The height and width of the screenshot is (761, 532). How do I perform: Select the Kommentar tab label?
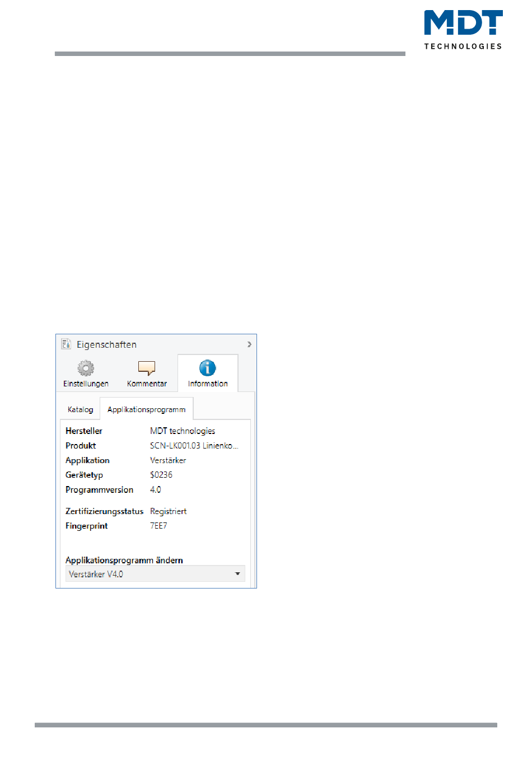point(147,384)
